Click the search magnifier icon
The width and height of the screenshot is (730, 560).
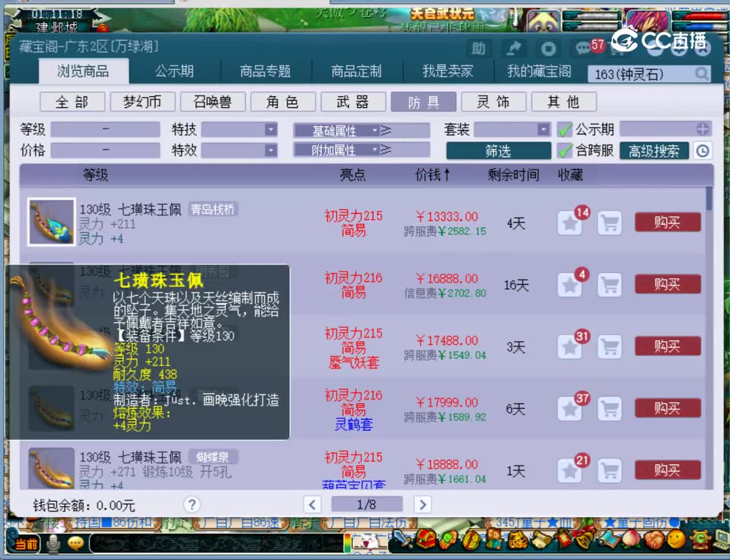point(702,74)
